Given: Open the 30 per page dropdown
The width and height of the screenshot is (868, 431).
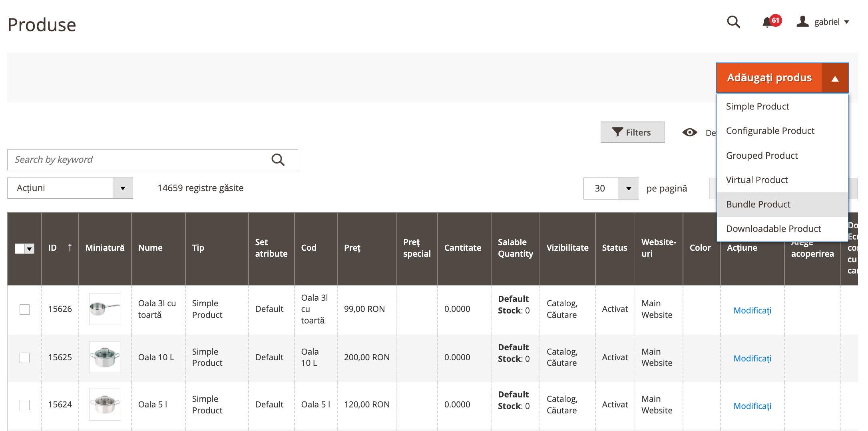Looking at the screenshot, I should point(628,189).
